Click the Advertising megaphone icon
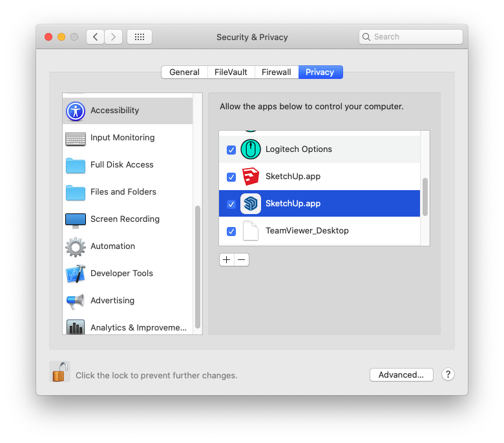The image size is (504, 443). (x=76, y=301)
